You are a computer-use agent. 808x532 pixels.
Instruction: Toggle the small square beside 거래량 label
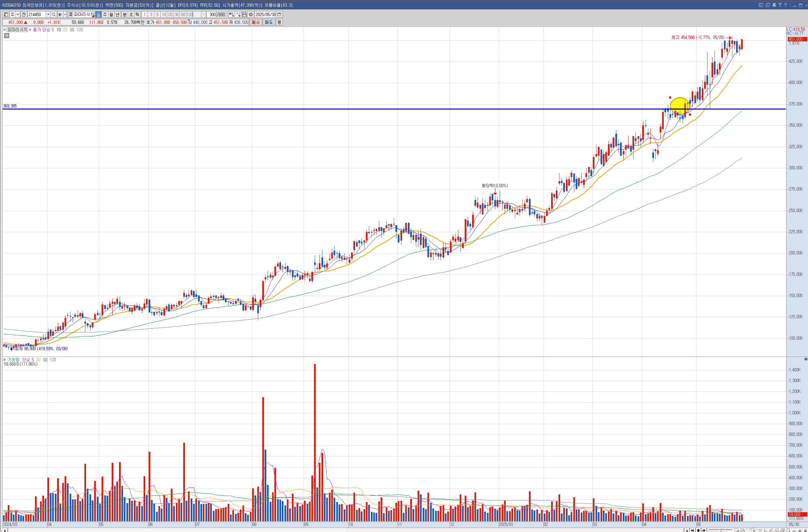5,360
